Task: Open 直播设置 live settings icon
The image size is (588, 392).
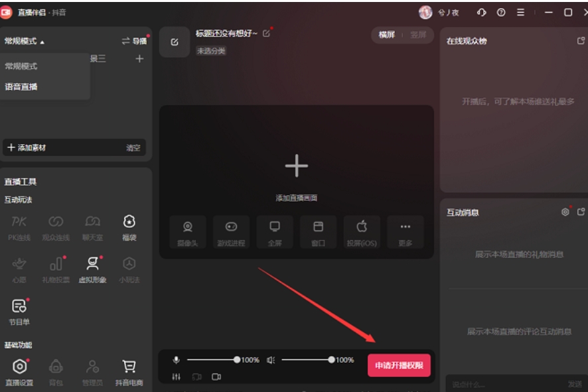Action: [x=19, y=365]
